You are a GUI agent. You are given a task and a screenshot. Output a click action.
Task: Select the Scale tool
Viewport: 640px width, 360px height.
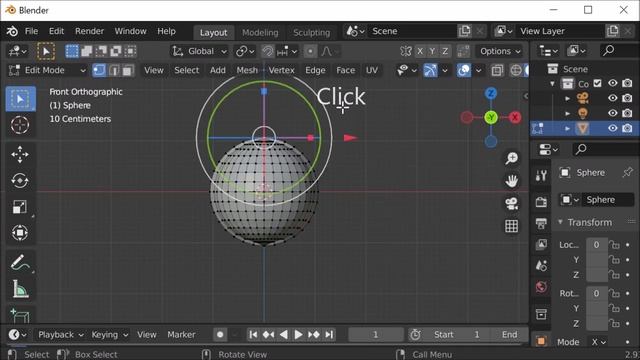20,207
